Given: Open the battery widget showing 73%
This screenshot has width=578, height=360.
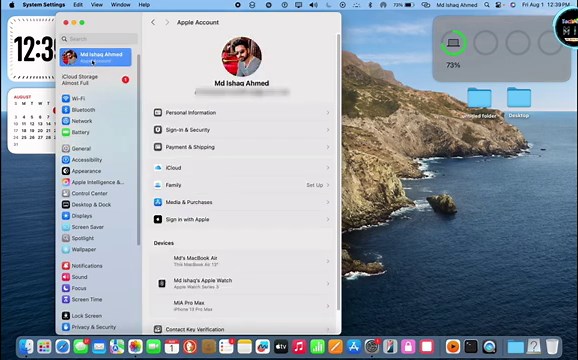Looking at the screenshot, I should (501, 49).
